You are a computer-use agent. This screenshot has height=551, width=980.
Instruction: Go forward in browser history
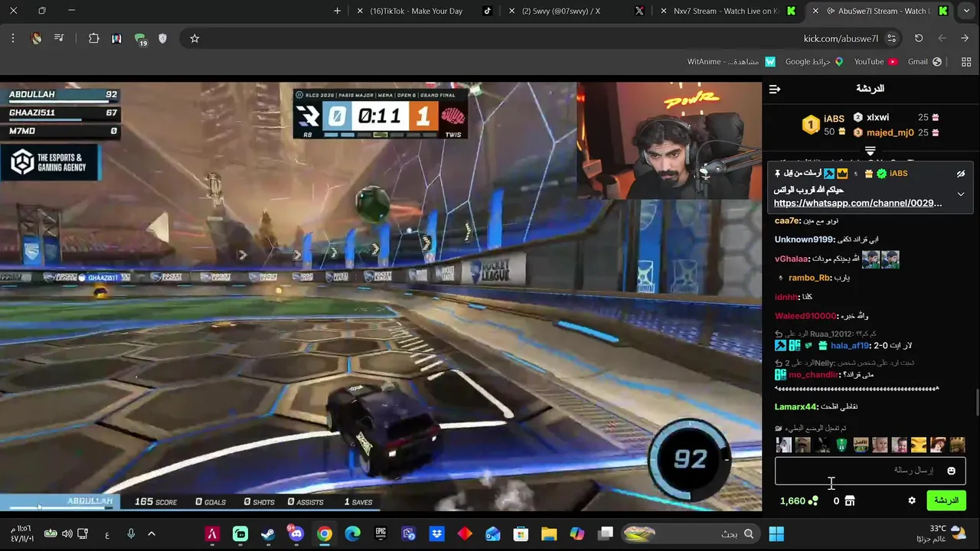(942, 38)
